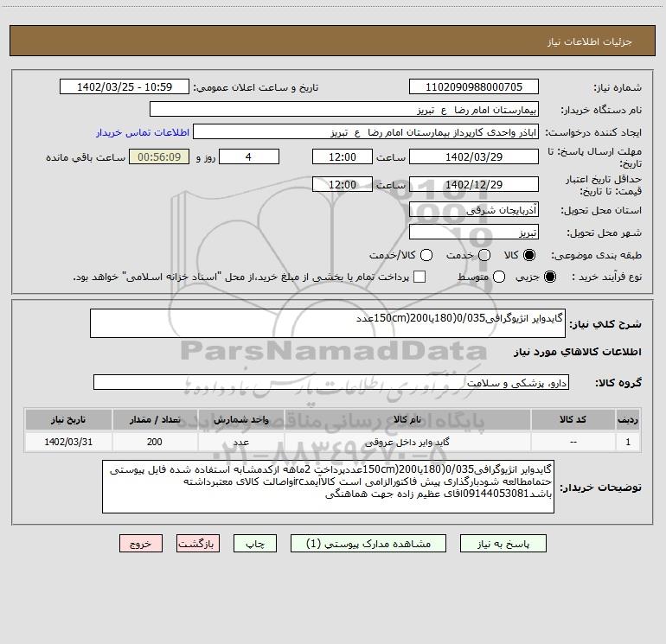Click the نام کالا column header

(407, 419)
